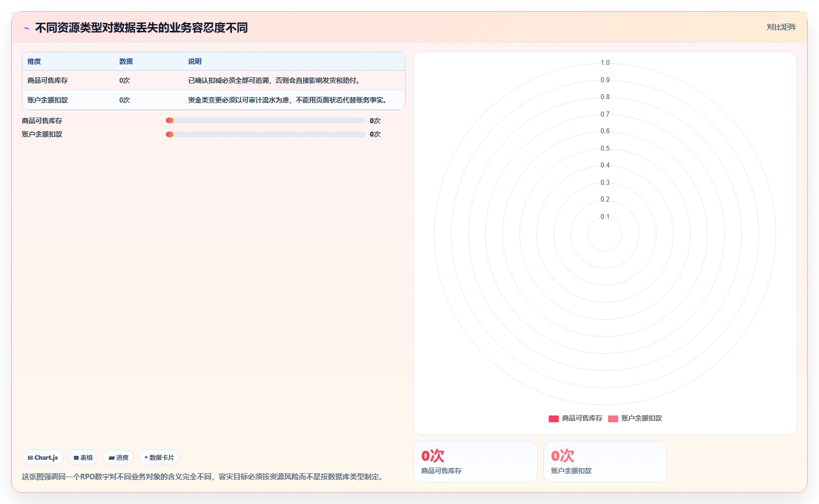The width and height of the screenshot is (819, 504).
Task: Click 商品可售库存 label beside progress bar
Action: [42, 121]
